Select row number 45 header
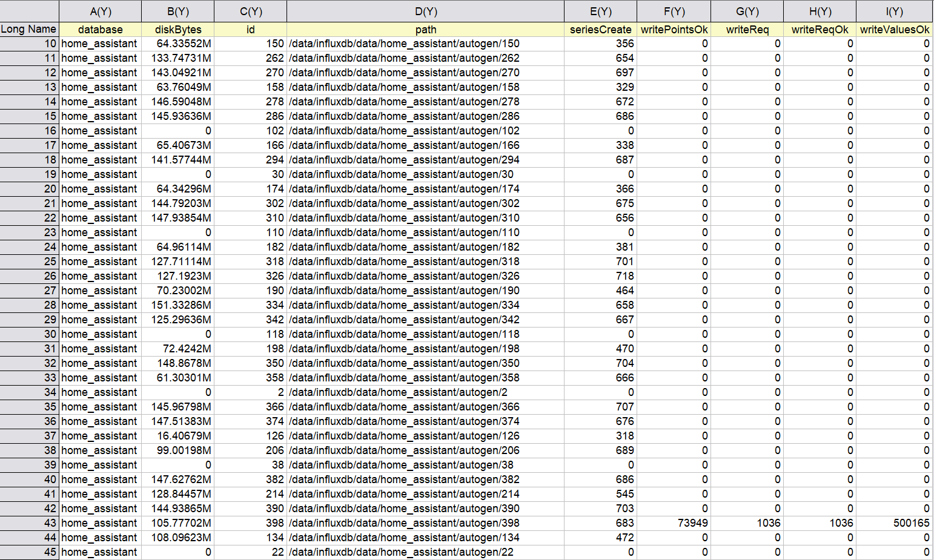 (29, 552)
